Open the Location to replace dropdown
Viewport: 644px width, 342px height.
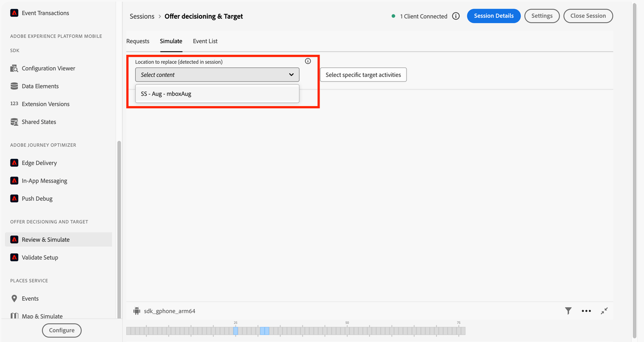tap(217, 74)
